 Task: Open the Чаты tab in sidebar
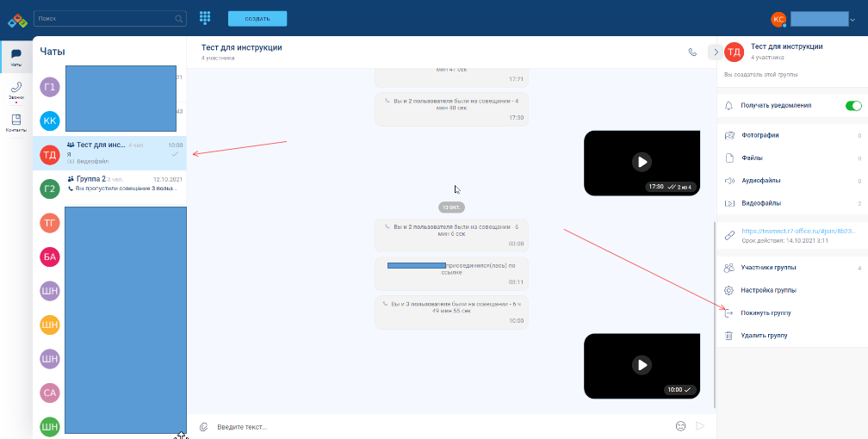[x=15, y=59]
